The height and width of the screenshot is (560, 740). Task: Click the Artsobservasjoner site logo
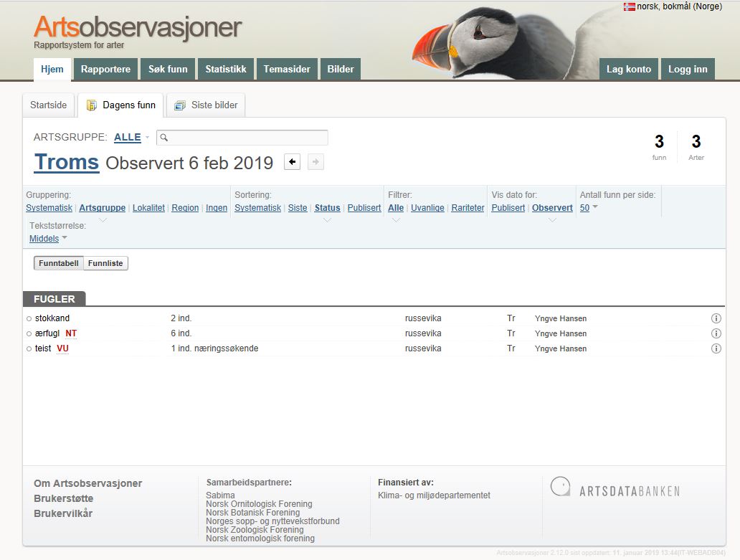(138, 29)
